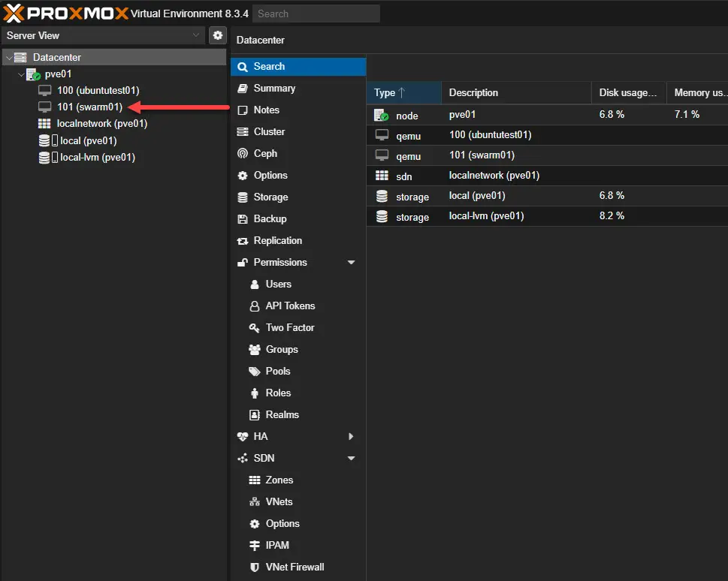Click the HA heartbeat icon

tap(243, 437)
